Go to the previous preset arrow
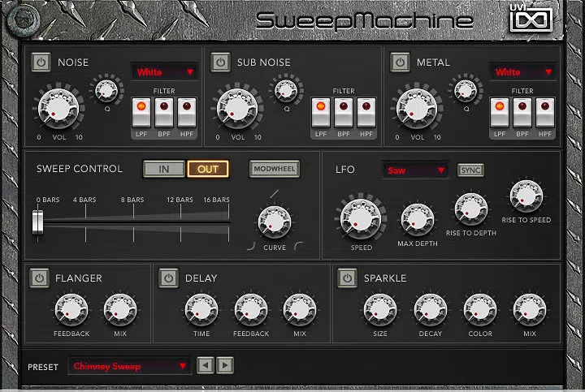 tap(206, 365)
